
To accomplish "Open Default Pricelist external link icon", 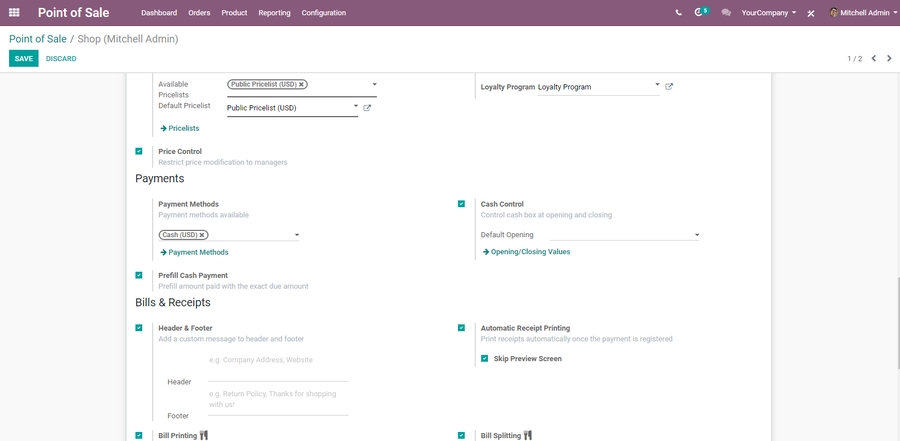I will click(367, 108).
